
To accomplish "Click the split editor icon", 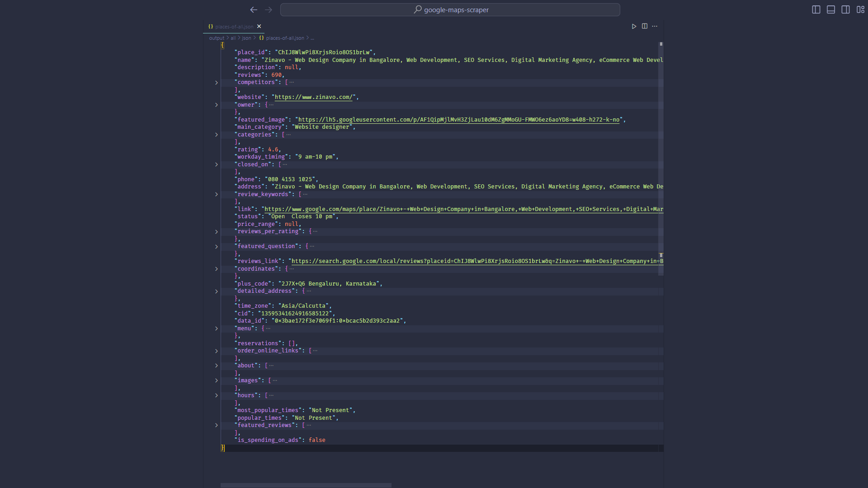I will tap(645, 26).
